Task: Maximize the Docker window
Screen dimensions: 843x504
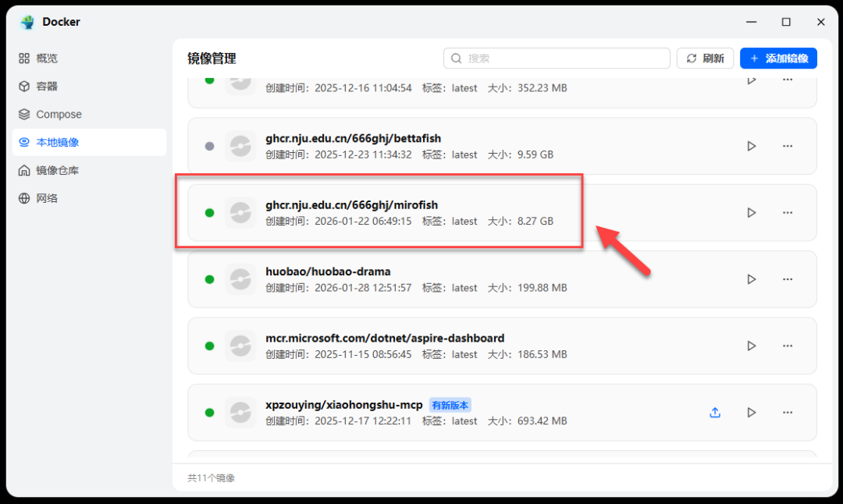Action: [786, 22]
